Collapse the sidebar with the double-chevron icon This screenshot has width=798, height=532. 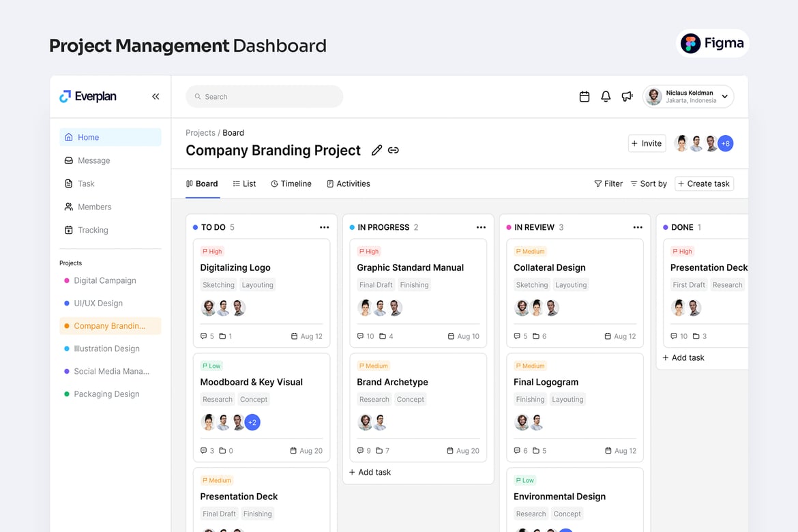pyautogui.click(x=156, y=96)
